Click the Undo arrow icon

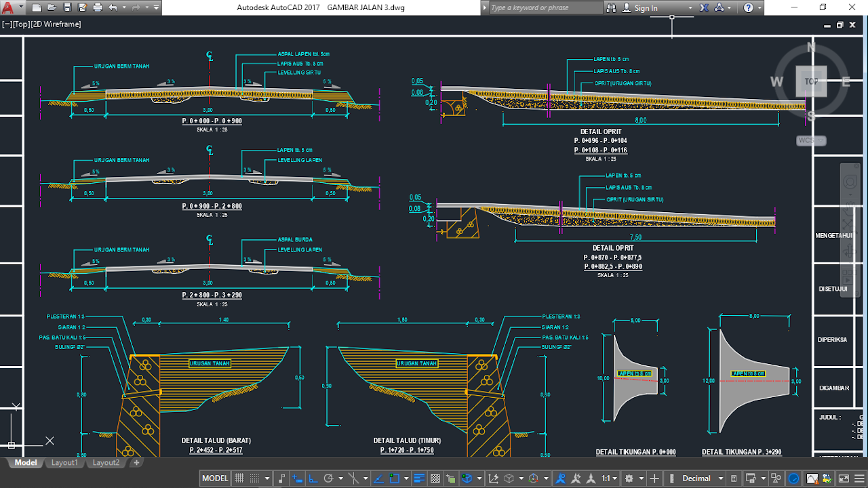point(113,7)
